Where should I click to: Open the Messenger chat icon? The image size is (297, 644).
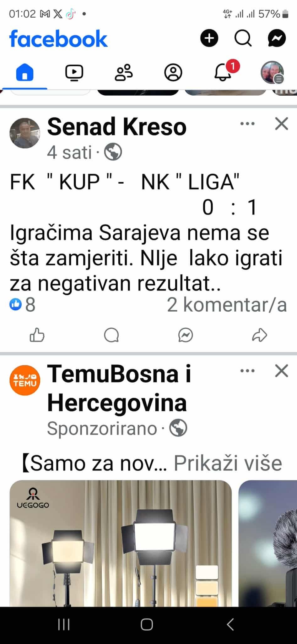coord(277,38)
